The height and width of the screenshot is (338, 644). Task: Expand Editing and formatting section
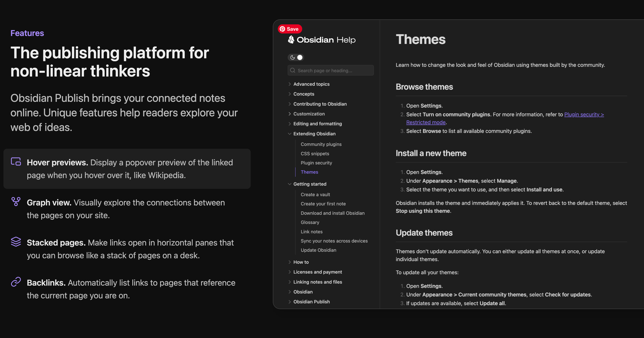coord(315,124)
